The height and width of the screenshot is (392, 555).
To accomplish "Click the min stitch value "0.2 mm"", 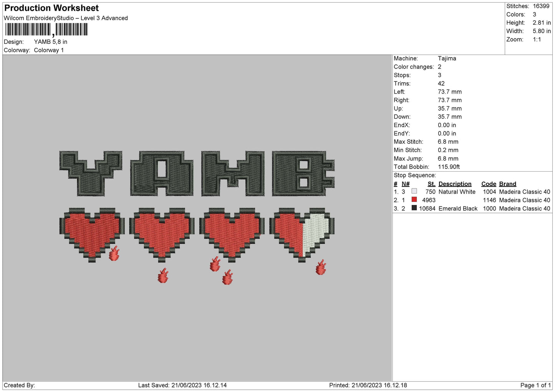I will tap(448, 150).
